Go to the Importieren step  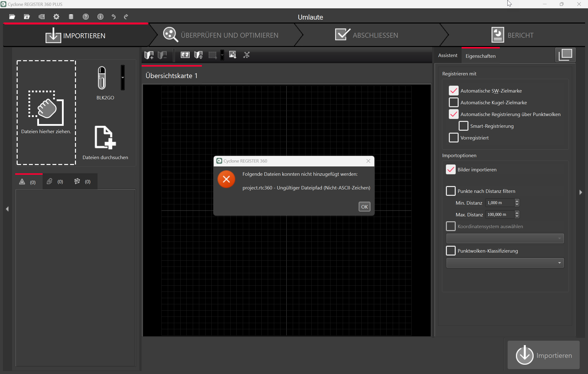[75, 35]
